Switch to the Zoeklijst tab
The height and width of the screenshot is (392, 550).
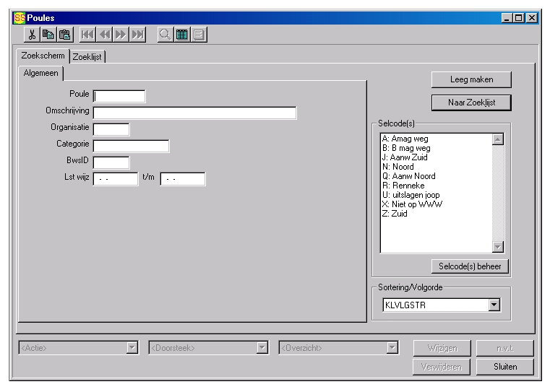point(87,56)
